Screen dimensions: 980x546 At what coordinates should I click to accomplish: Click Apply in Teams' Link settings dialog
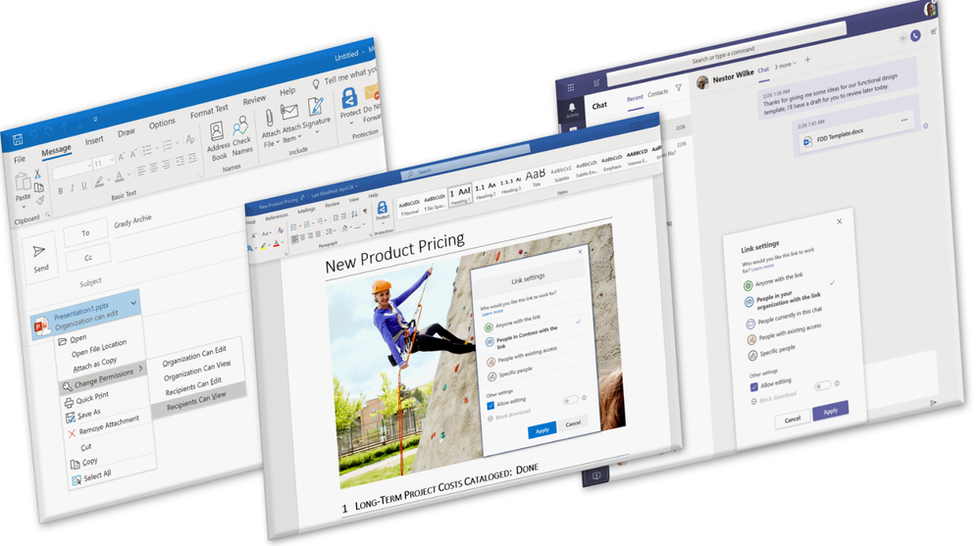click(830, 411)
